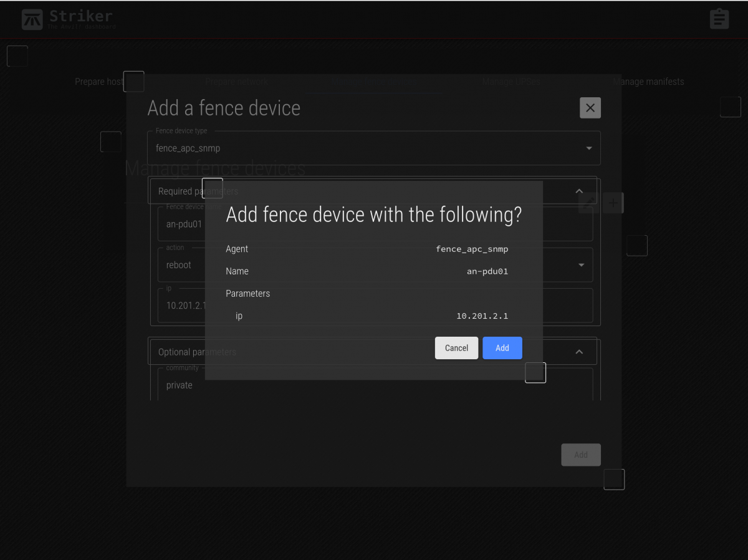Collapse the Optional parameters section
This screenshot has height=560, width=748.
(578, 352)
